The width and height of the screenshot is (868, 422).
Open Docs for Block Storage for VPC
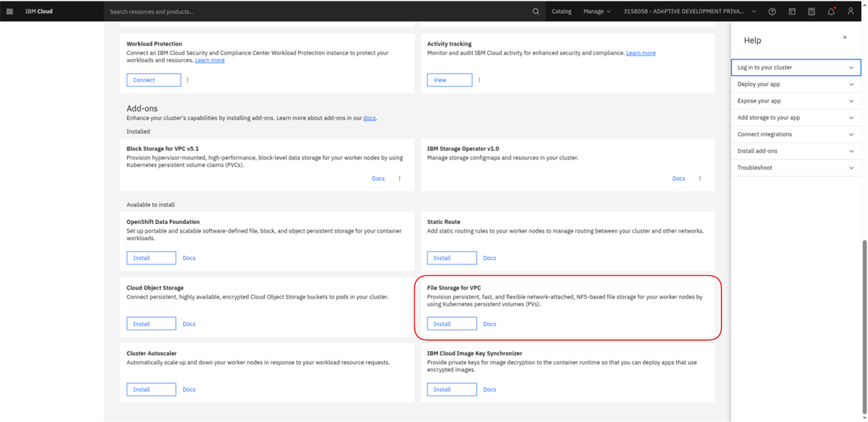[x=378, y=178]
